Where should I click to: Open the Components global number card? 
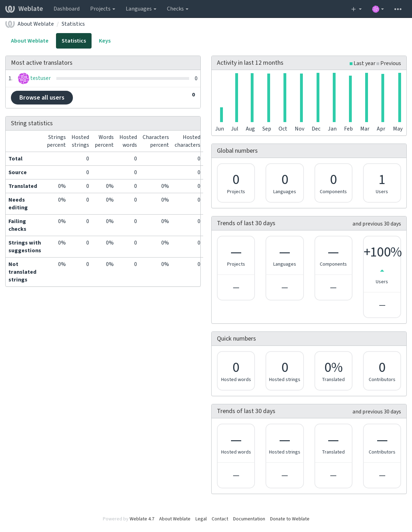[333, 183]
